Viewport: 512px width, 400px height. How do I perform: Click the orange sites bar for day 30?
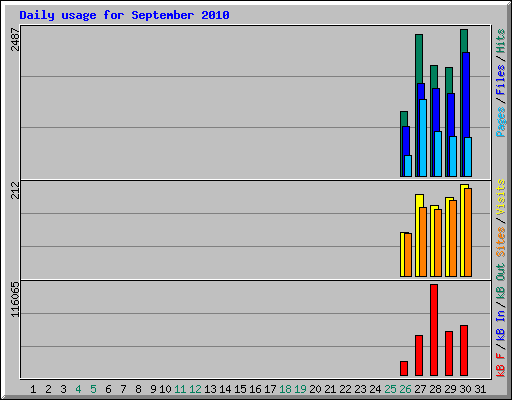(468, 232)
